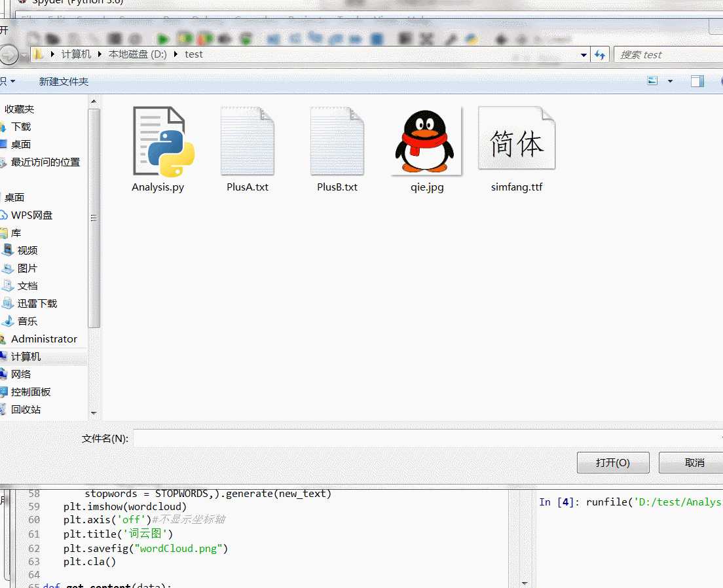The height and width of the screenshot is (588, 723).
Task: Select 库 in navigation tree
Action: coord(16,233)
